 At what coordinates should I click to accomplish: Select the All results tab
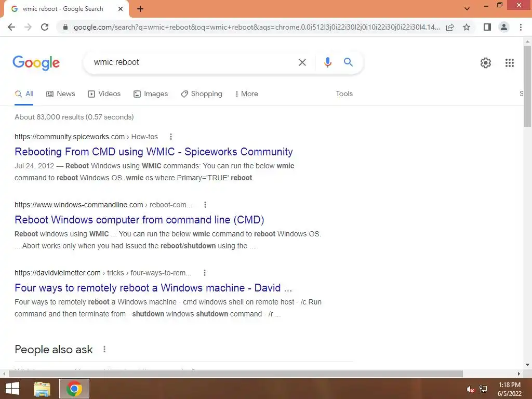24,94
